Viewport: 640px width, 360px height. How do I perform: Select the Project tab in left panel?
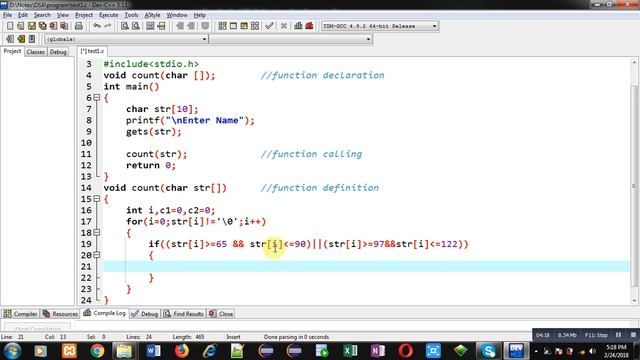click(x=12, y=51)
